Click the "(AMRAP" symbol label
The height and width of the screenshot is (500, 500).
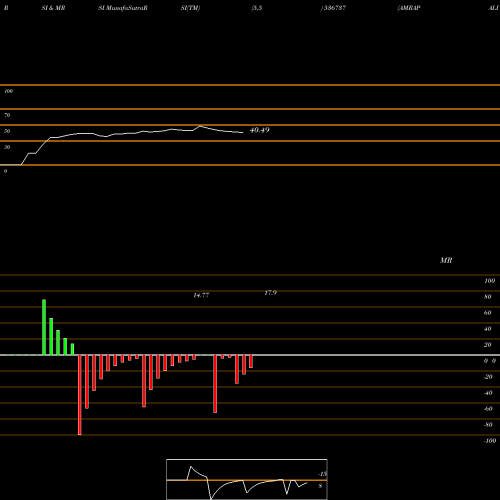coord(409,8)
